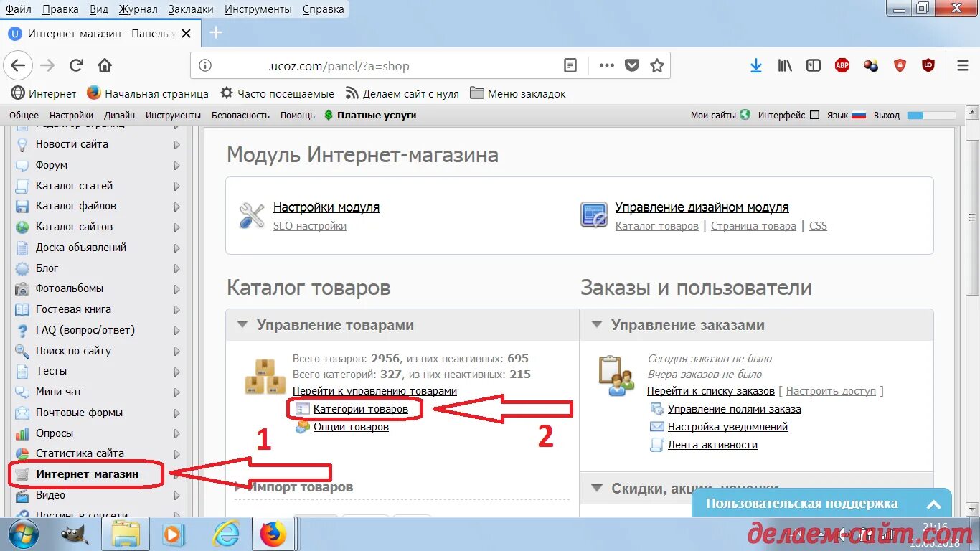Image resolution: width=980 pixels, height=551 pixels.
Task: Open the CSS design link
Action: [818, 226]
